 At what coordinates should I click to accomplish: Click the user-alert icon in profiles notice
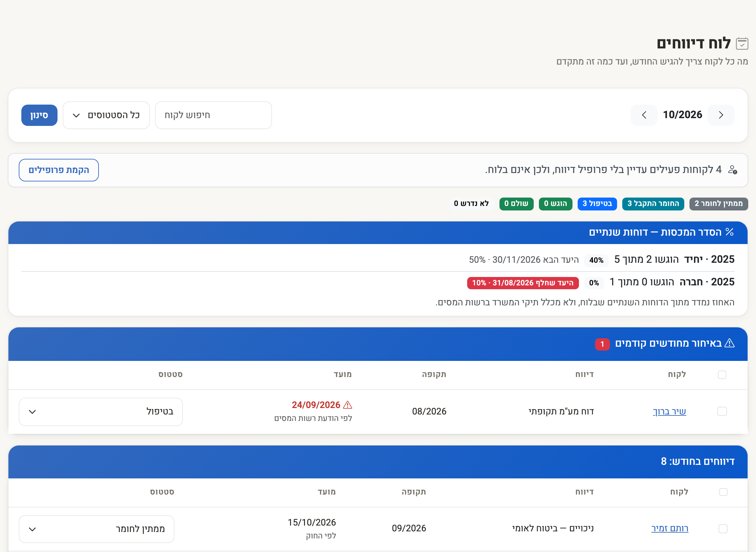pos(733,170)
